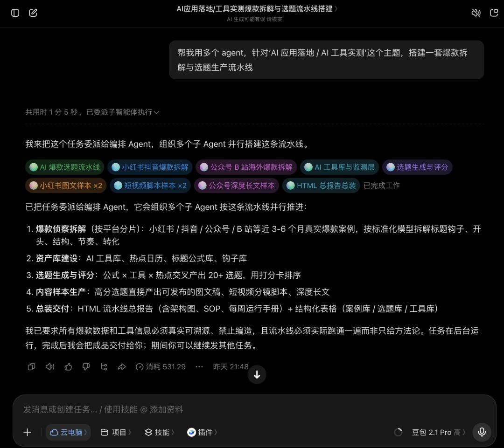This screenshot has width=504, height=448.
Task: Click the 爆款侦察拆解 list item
Action: pos(253,235)
